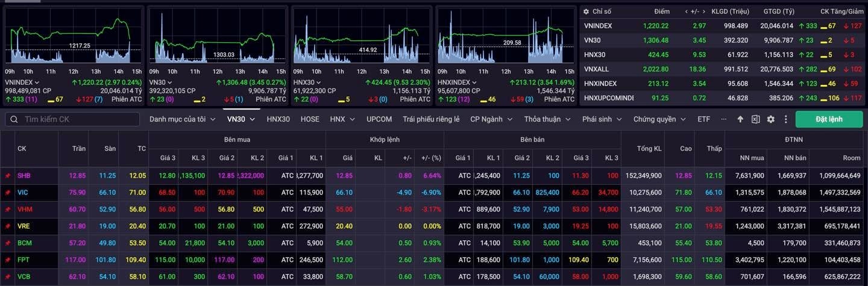Unpin the VIC stock row
Image resolution: width=868 pixels, height=286 pixels.
tap(8, 193)
